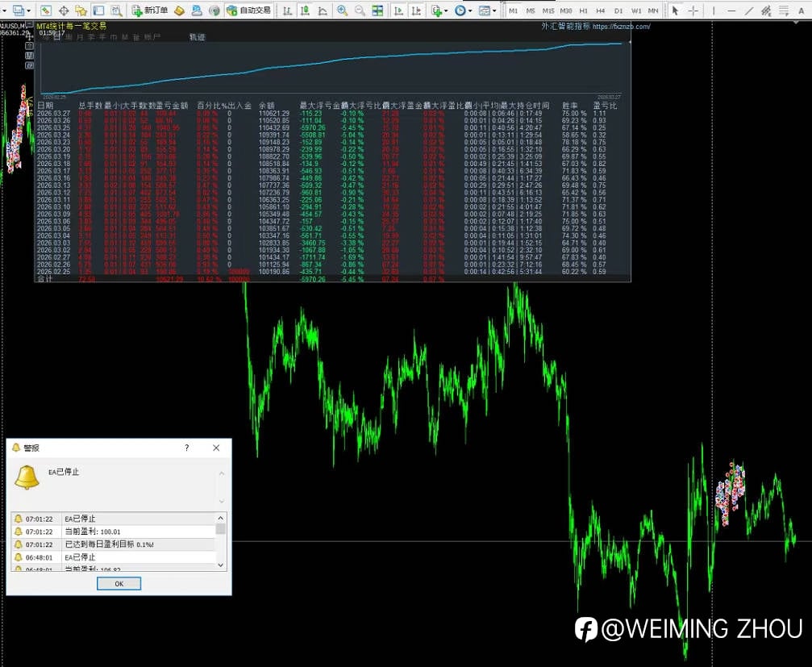Click the 胜率 column header
The height and width of the screenshot is (667, 812).
coord(570,106)
